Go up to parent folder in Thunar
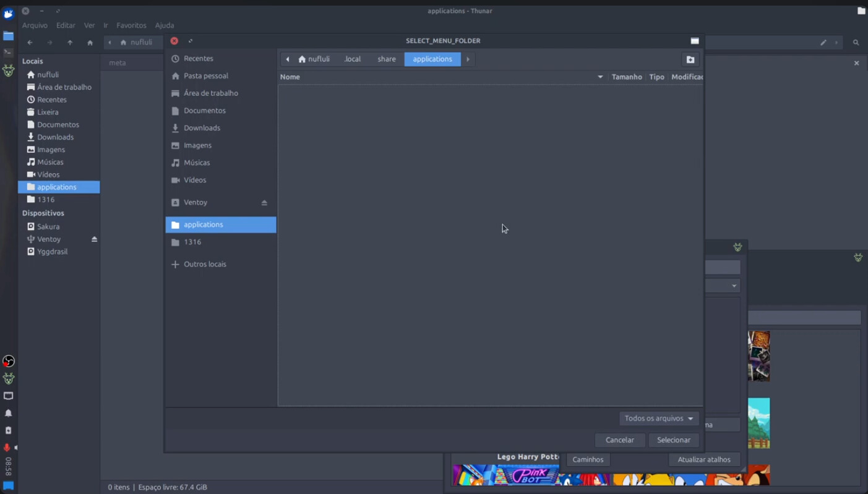 click(x=70, y=43)
